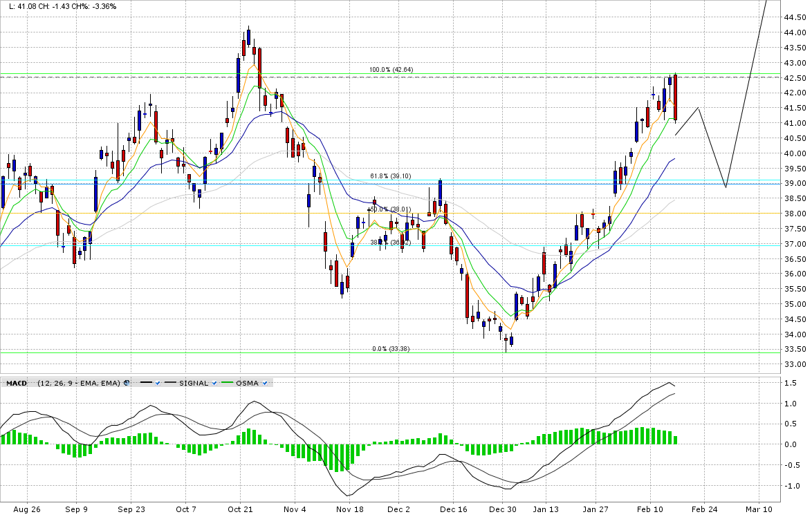The width and height of the screenshot is (812, 519).
Task: Toggle the MACD line checkbox
Action: [x=158, y=383]
